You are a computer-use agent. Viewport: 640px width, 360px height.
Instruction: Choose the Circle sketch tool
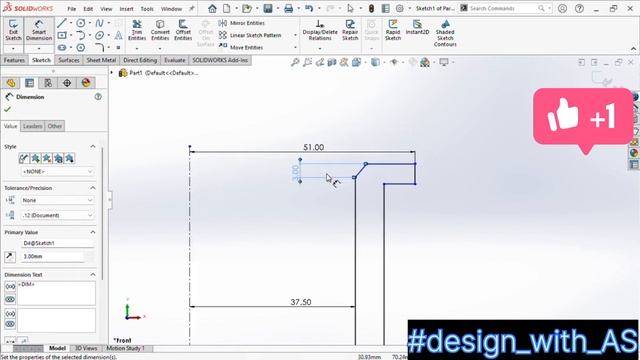click(81, 23)
